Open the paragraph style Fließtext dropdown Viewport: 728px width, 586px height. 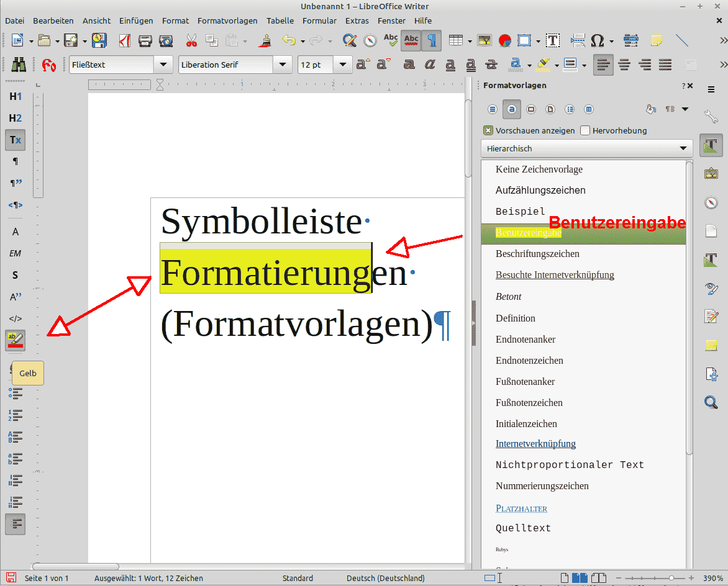tap(163, 65)
